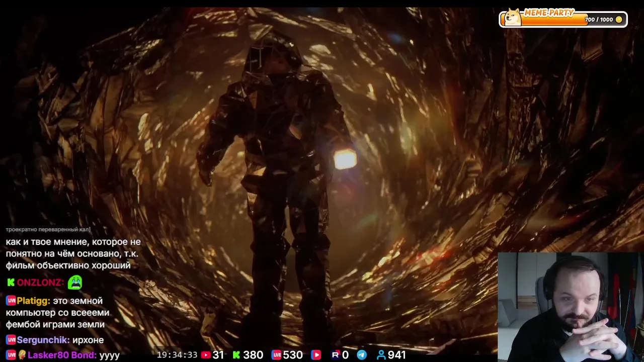
Task: Click the chat message 'ирхоне'
Action: click(x=88, y=340)
